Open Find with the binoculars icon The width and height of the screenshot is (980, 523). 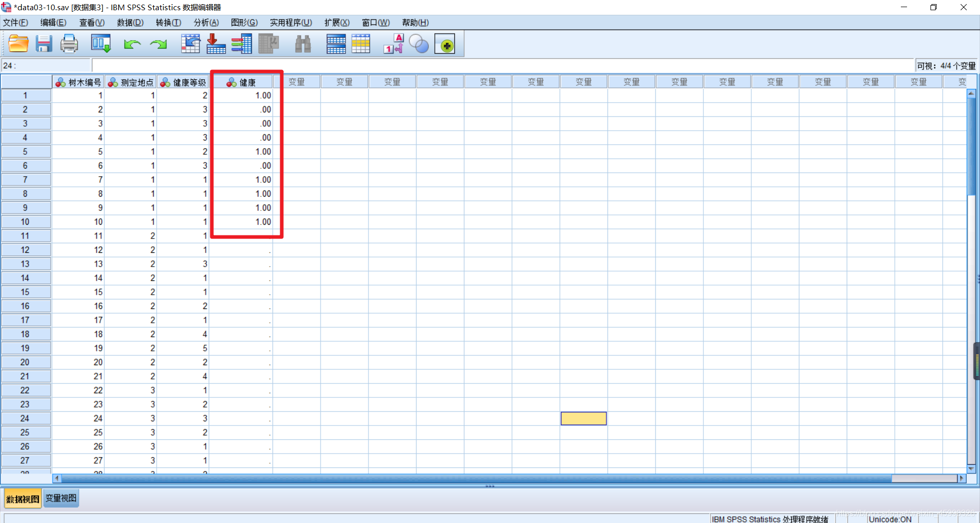pyautogui.click(x=303, y=44)
